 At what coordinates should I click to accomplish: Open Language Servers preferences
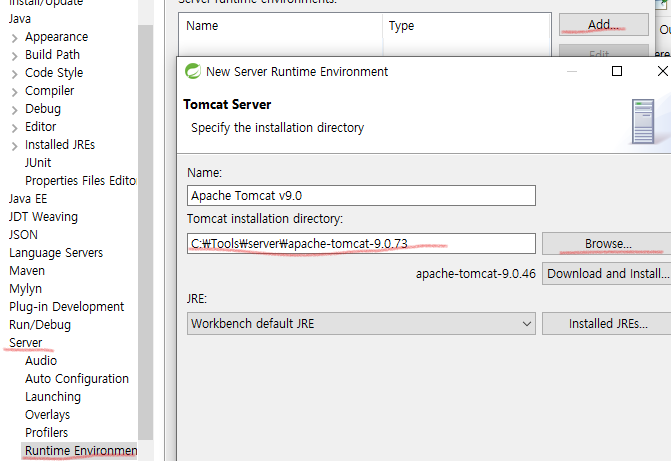coord(56,252)
